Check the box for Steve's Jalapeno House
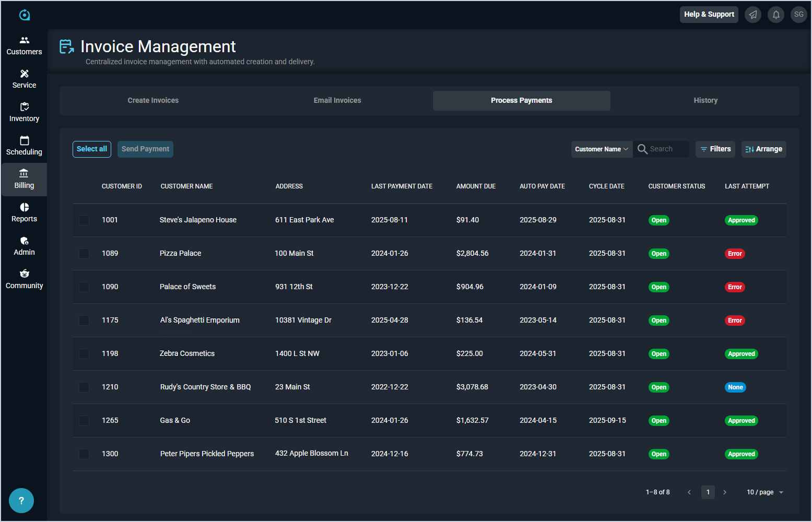Image resolution: width=812 pixels, height=522 pixels. tap(84, 220)
